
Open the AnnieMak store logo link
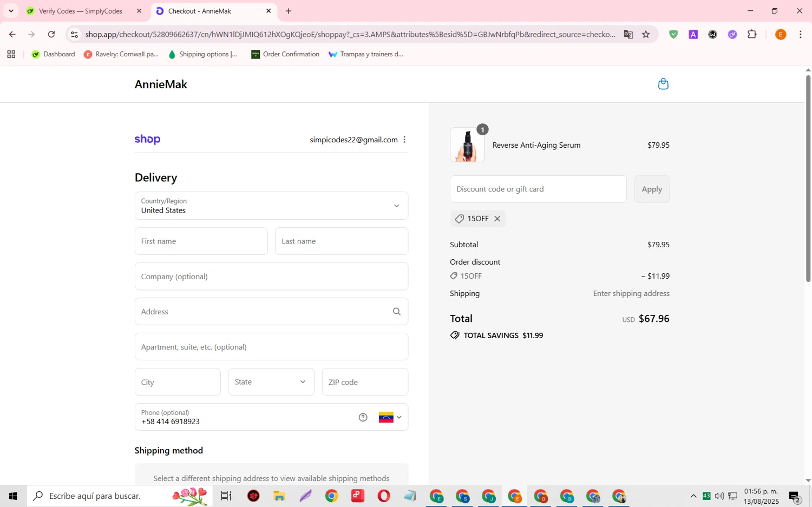pyautogui.click(x=161, y=84)
